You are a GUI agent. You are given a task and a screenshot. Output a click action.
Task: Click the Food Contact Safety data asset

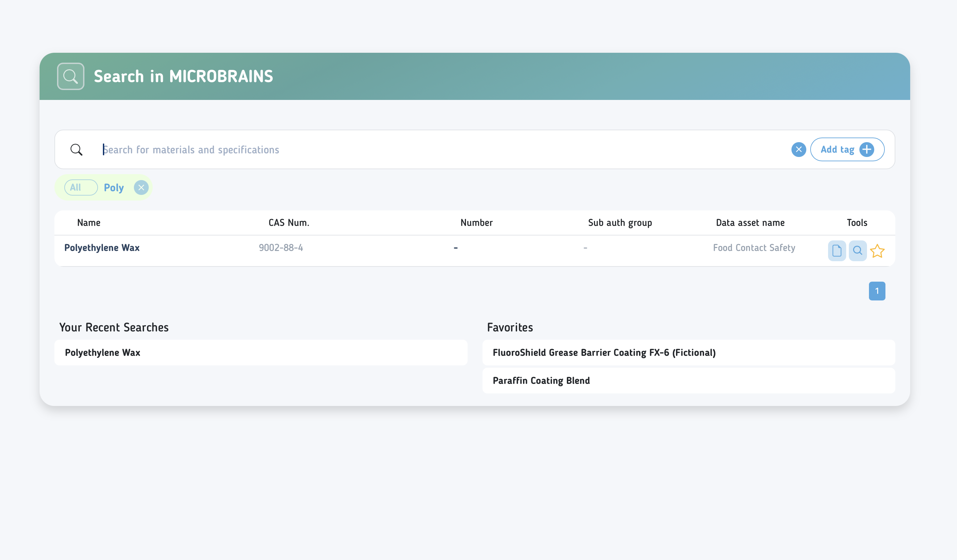(x=754, y=248)
